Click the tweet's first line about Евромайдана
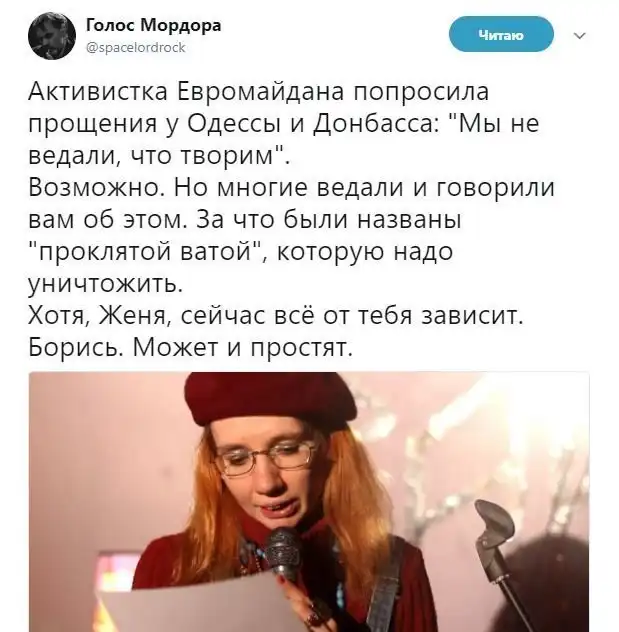Viewport: 619px width, 632px height. [x=258, y=91]
